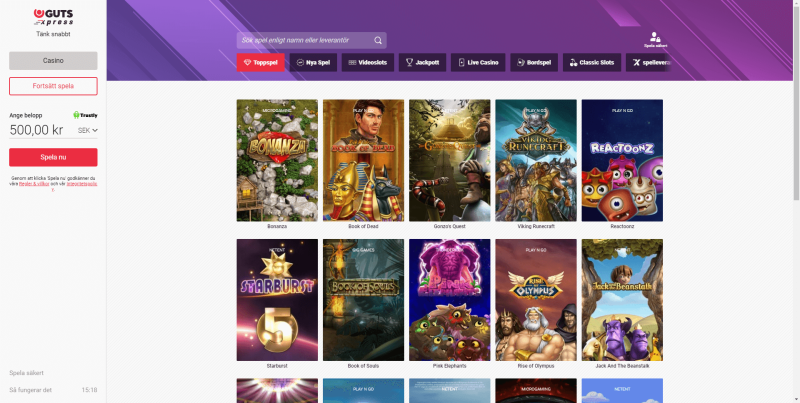The height and width of the screenshot is (403, 800).
Task: Click the Fortsätt spela button
Action: [x=53, y=86]
